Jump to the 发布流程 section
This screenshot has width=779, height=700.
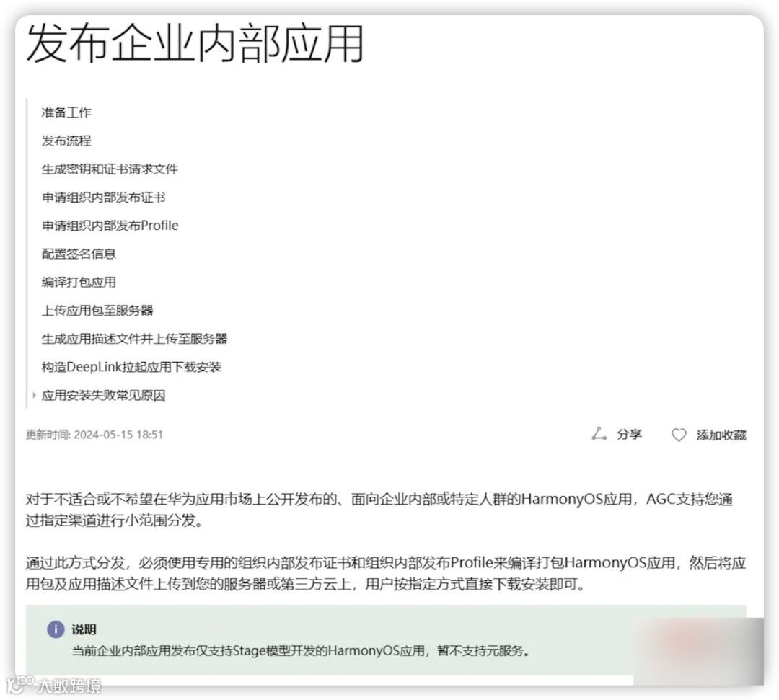pyautogui.click(x=66, y=141)
